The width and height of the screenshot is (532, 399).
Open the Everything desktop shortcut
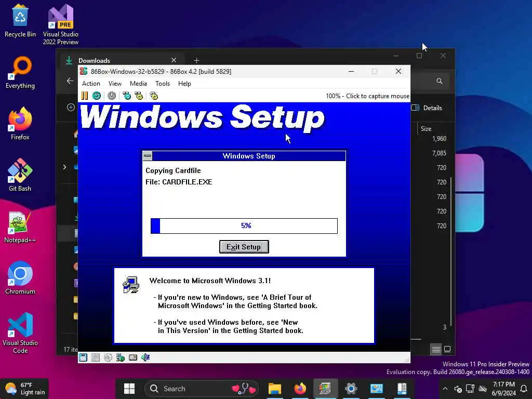coord(20,73)
